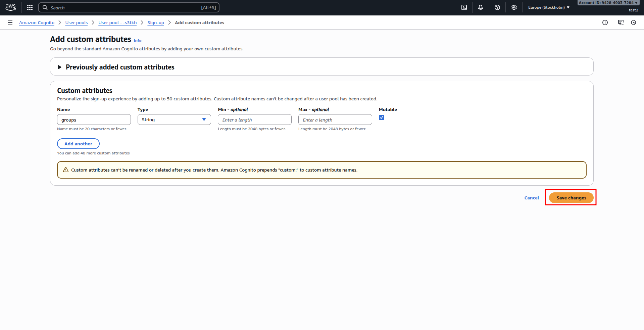
Task: Open the screen feedback icon in the breadcrumb bar
Action: (x=621, y=22)
